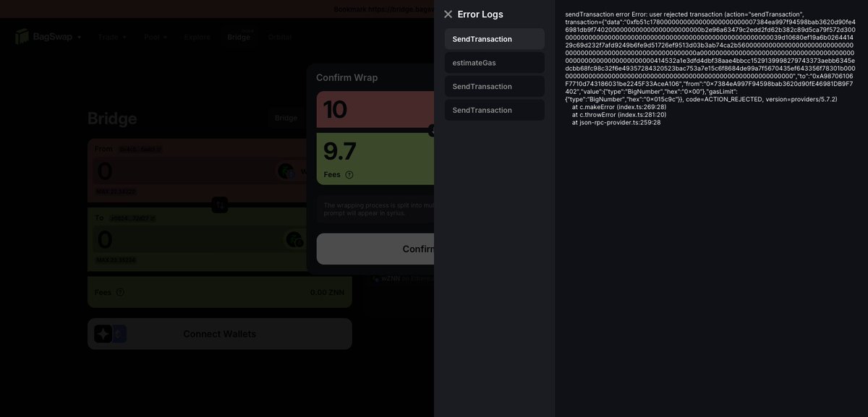Screen dimensions: 868x417
Task: Go to the Explore page
Action: coord(197,37)
